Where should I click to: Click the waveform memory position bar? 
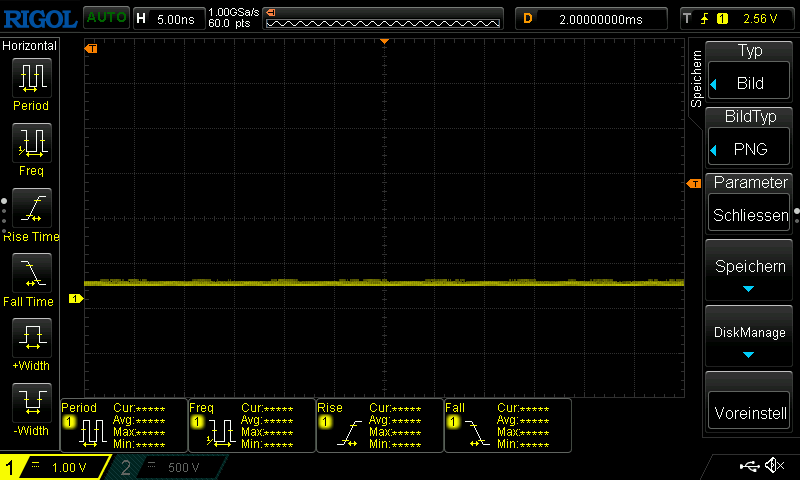coord(384,19)
